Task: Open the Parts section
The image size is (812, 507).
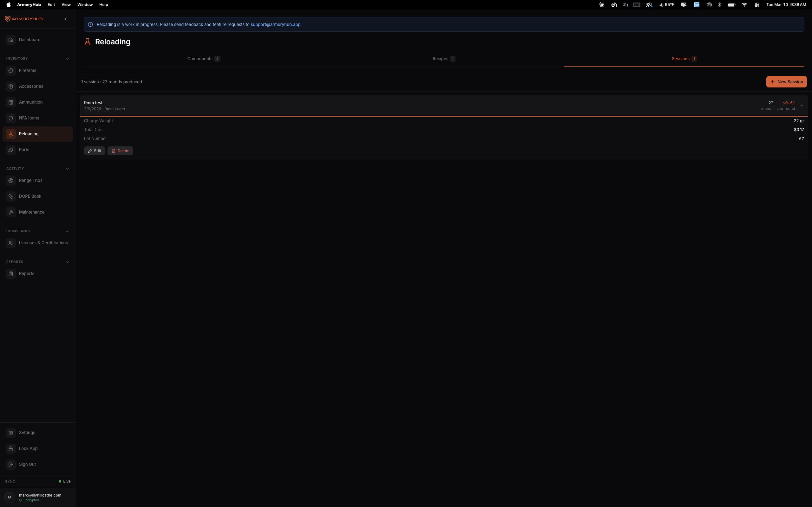Action: [x=24, y=150]
